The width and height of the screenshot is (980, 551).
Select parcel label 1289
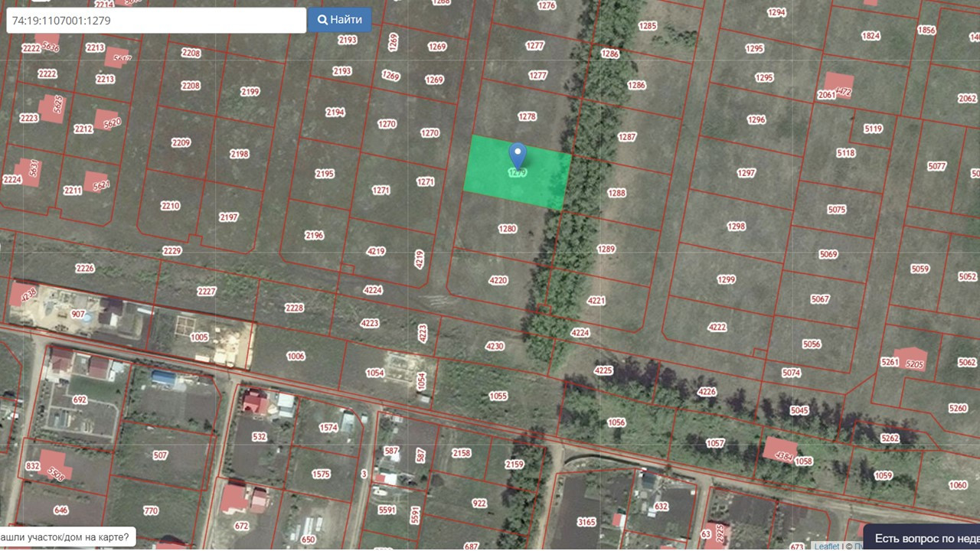606,249
